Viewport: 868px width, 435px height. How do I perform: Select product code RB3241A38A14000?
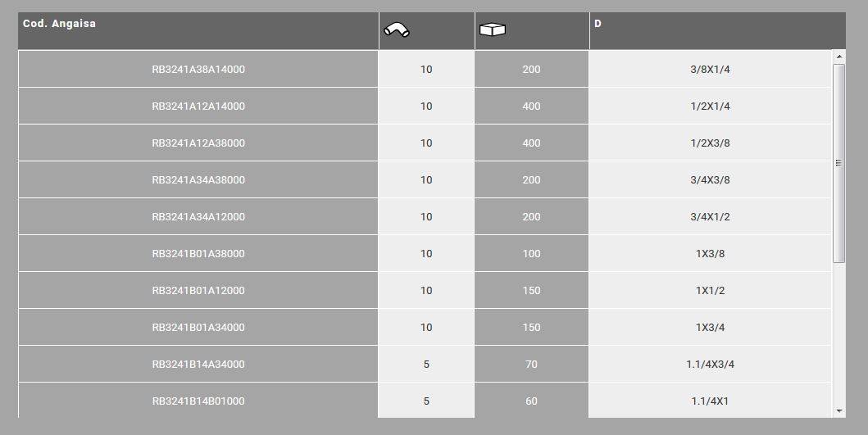click(198, 70)
